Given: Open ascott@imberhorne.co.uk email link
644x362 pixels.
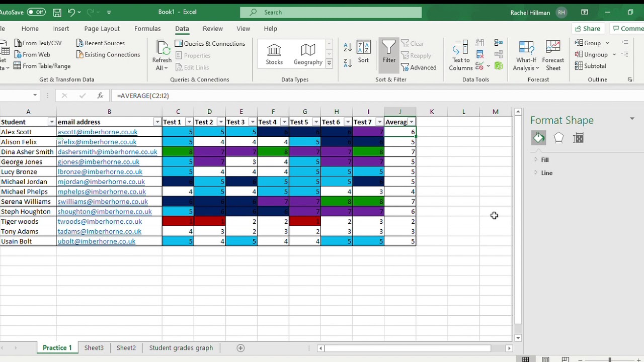Looking at the screenshot, I should pyautogui.click(x=97, y=132).
